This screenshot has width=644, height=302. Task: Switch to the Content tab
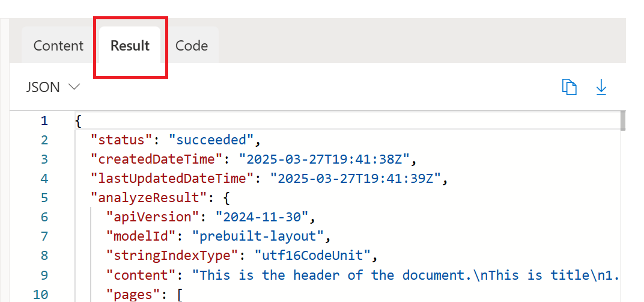(58, 46)
